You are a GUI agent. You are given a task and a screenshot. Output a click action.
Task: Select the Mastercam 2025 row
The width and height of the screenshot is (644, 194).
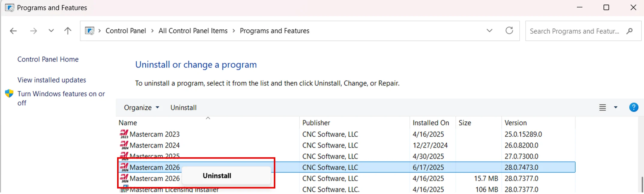(346, 156)
